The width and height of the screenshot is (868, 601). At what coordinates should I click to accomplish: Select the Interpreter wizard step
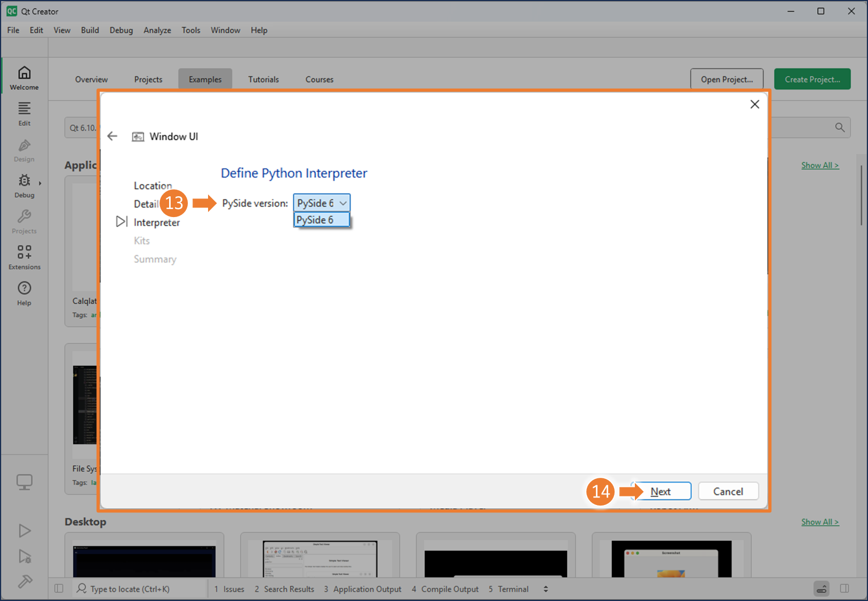coord(156,222)
